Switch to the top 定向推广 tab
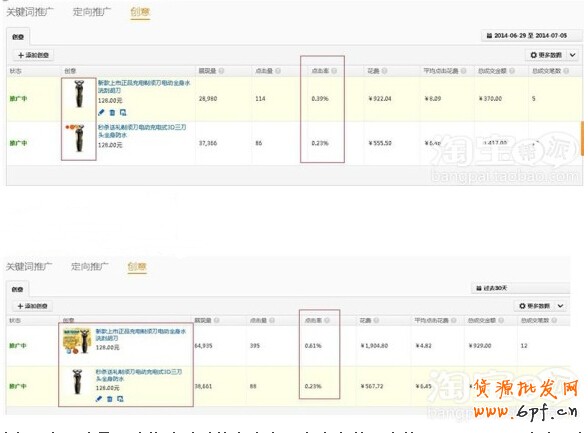588x433 pixels. point(92,12)
